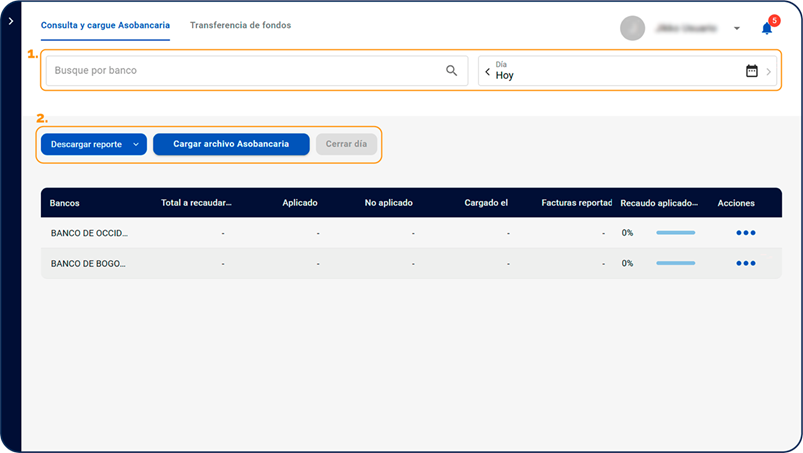The height and width of the screenshot is (453, 803).
Task: Click progress bar for Banco de Occidente
Action: click(675, 233)
